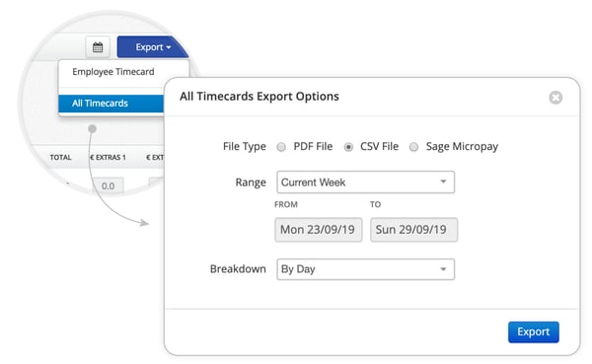The width and height of the screenshot is (592, 364).
Task: Click the Export button in dialog
Action: (534, 331)
